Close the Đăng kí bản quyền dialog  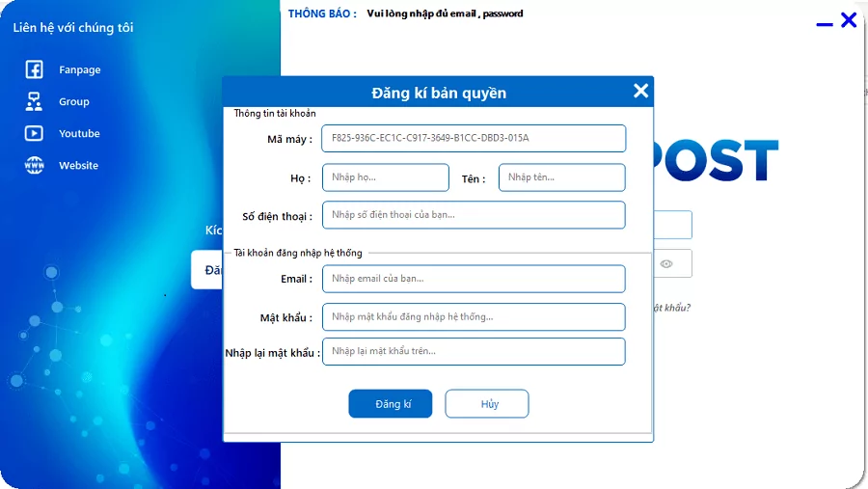[x=640, y=92]
